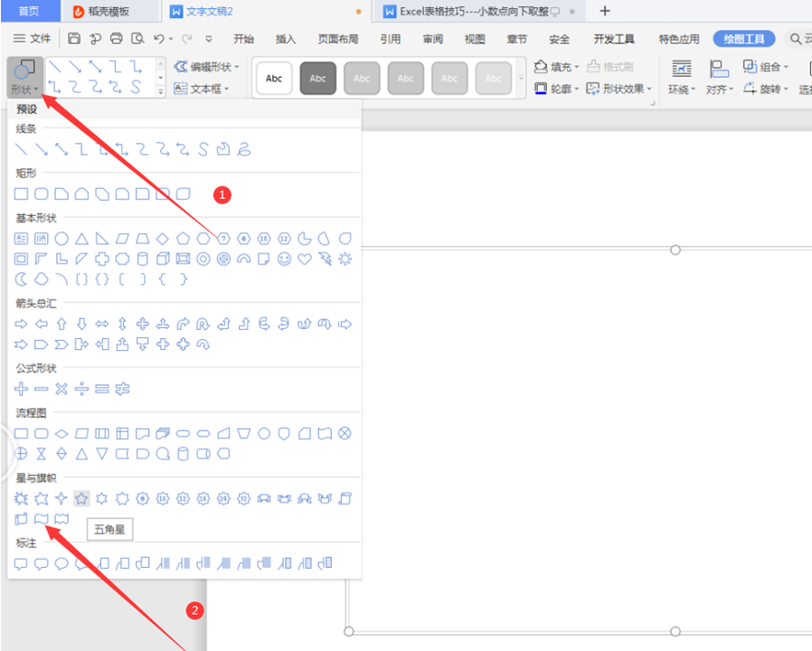The height and width of the screenshot is (651, 812).
Task: Pick the right arrow in 箭头总汇
Action: pos(22,324)
